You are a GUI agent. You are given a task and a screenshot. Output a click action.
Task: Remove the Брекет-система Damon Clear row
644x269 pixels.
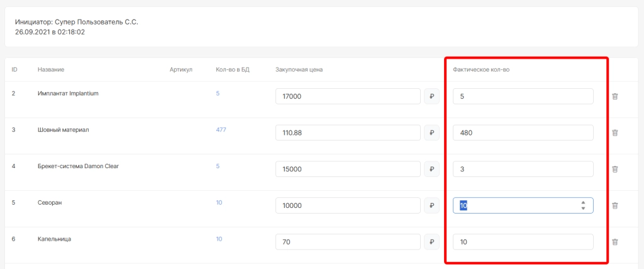point(615,169)
